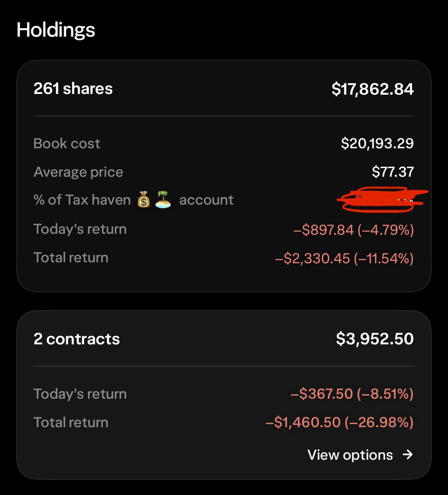The image size is (448, 495).
Task: Click the $17,862.84 shares market value
Action: (372, 89)
